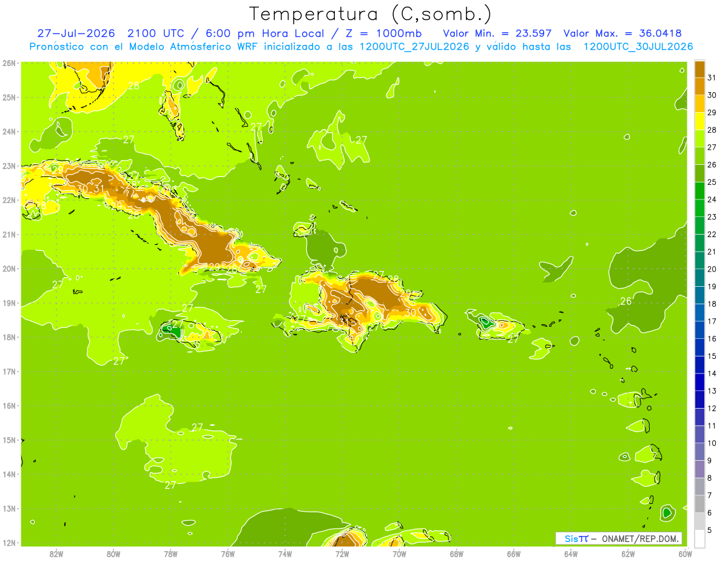Click the 19N latitude axis label
Screen dimensions: 728x562
8,303
